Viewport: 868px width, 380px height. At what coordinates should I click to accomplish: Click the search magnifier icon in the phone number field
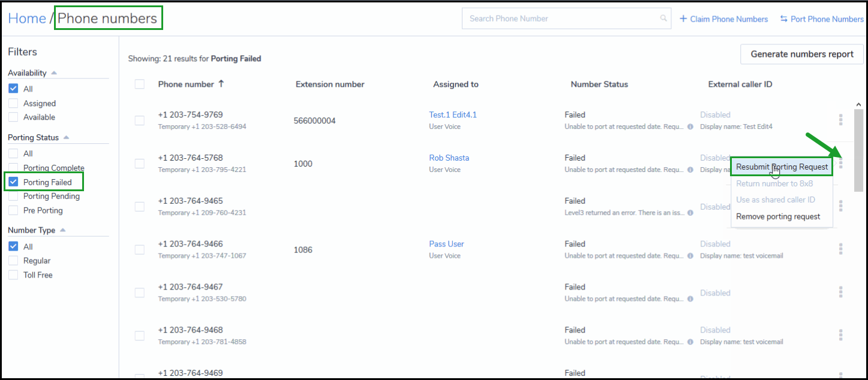[x=663, y=19]
